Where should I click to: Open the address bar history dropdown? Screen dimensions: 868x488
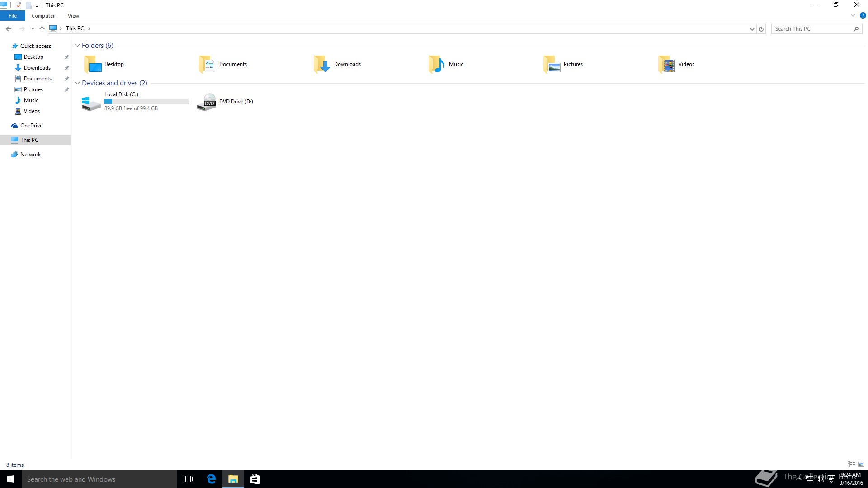[x=752, y=29]
